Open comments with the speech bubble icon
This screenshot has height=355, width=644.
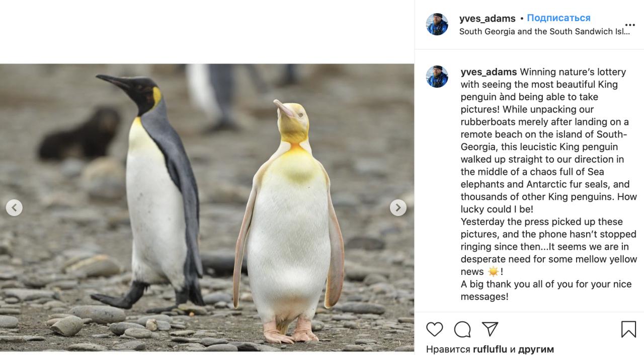coord(462,329)
